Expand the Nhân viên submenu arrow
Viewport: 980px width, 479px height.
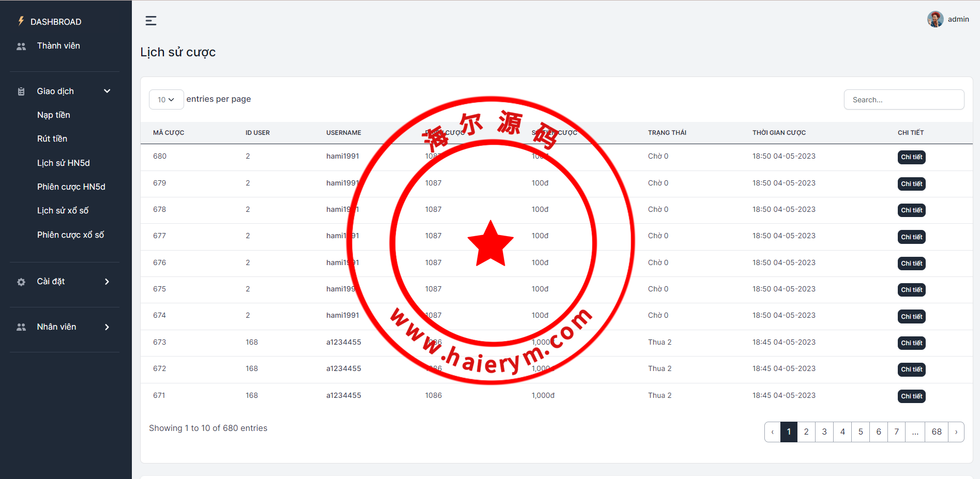pos(107,327)
